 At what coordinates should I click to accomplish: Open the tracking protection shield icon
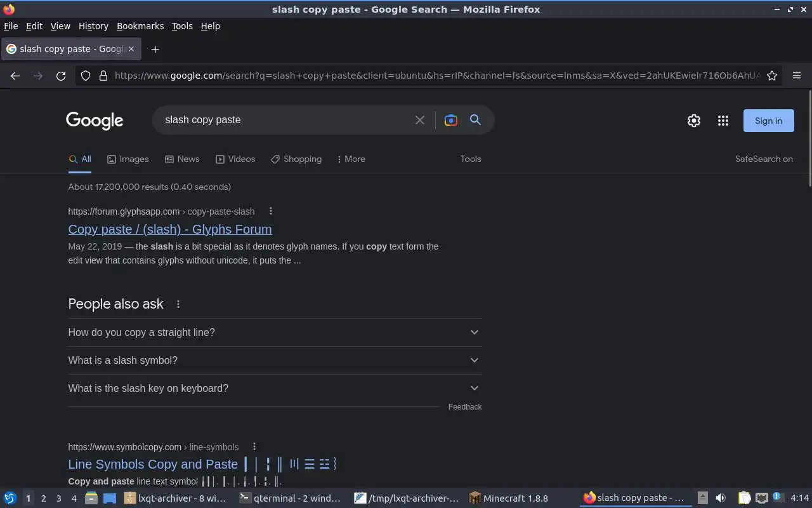point(86,76)
